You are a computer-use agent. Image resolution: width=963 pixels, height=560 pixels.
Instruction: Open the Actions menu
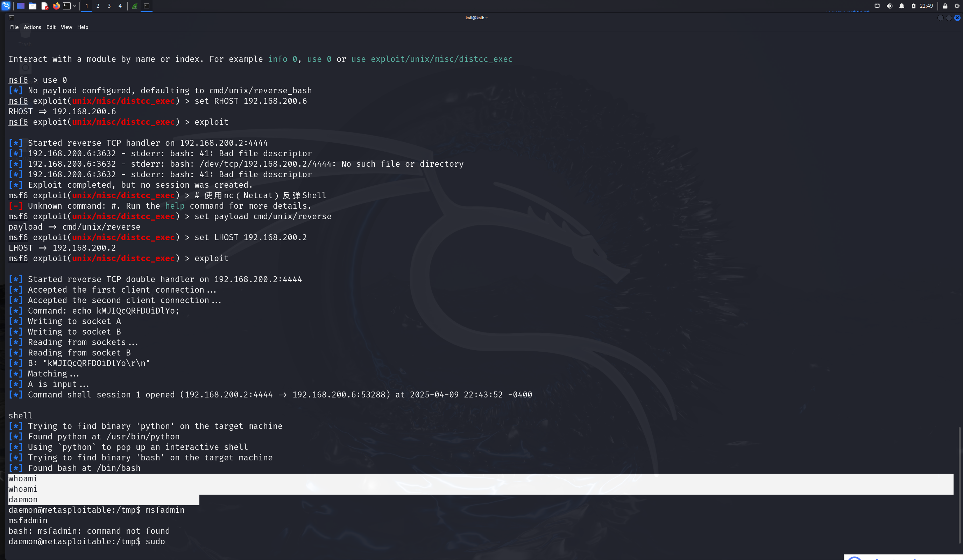(32, 27)
